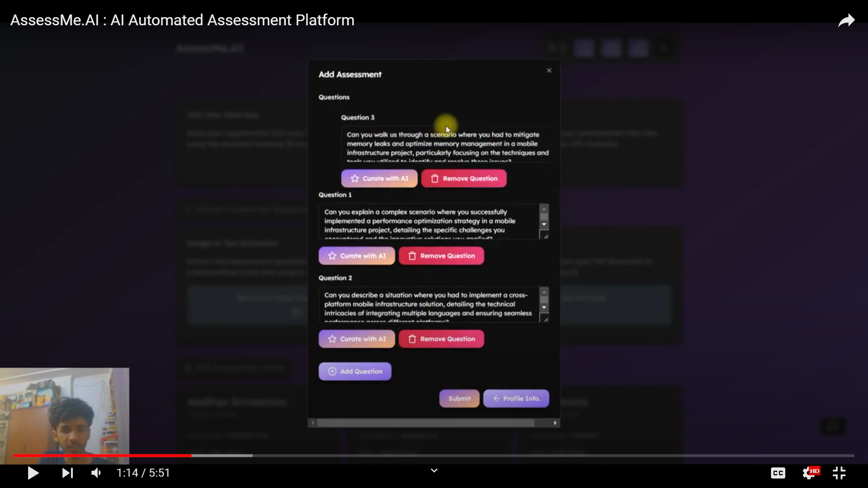The image size is (868, 488).
Task: Open video quality settings gear
Action: click(x=809, y=473)
